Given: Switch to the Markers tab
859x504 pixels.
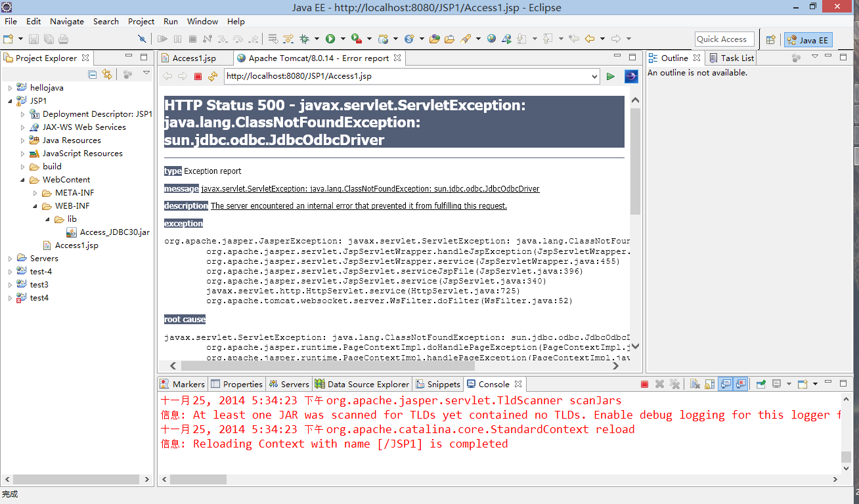Looking at the screenshot, I should click(x=183, y=384).
